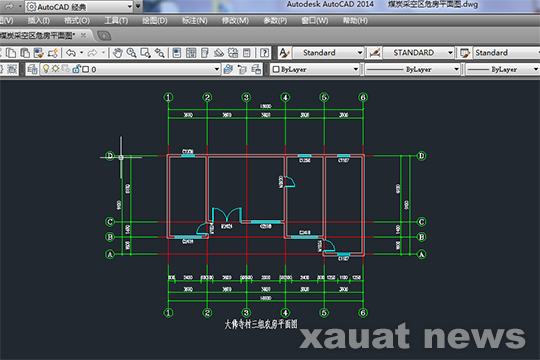540x360 pixels.
Task: Open the 修改(M) menu
Action: [x=235, y=21]
